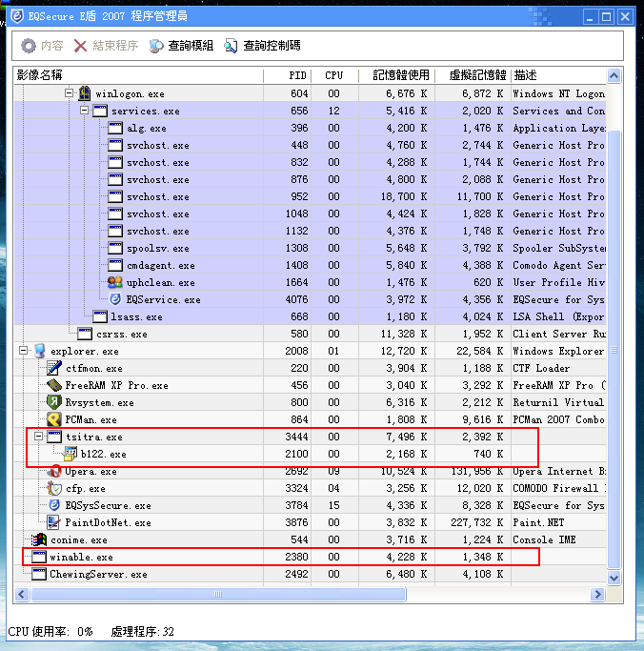Click the 結束程序 toolbar button
The image size is (644, 651).
tap(106, 46)
